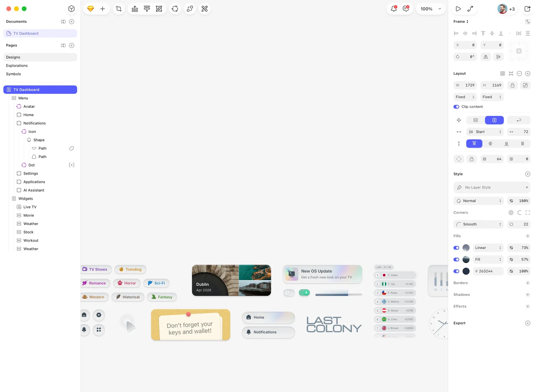
Task: Click the +3 collaborators avatar
Action: [506, 9]
